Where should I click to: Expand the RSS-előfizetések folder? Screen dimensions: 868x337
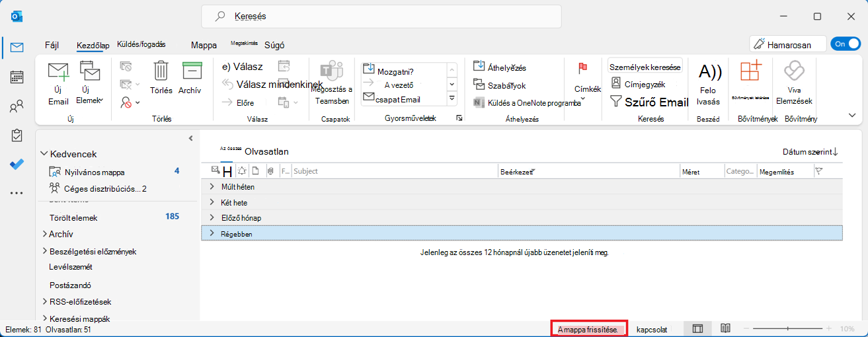[x=44, y=302]
